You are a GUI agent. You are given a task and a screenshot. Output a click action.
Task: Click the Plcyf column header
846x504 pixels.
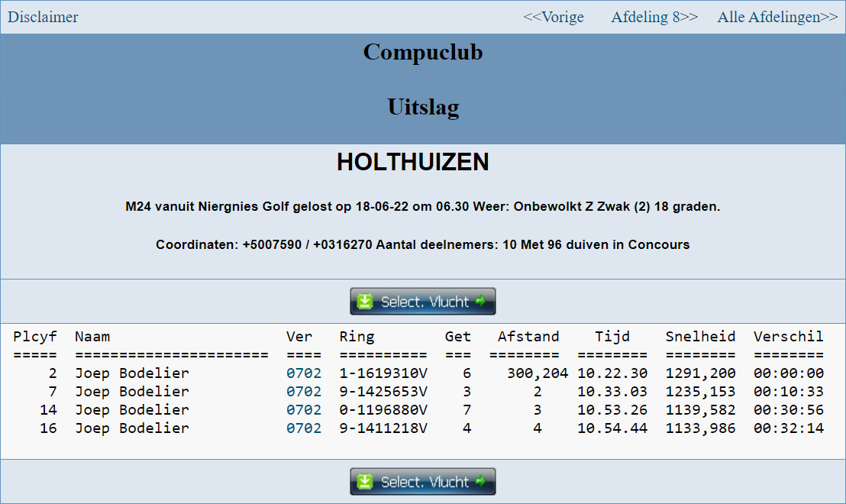click(x=35, y=337)
